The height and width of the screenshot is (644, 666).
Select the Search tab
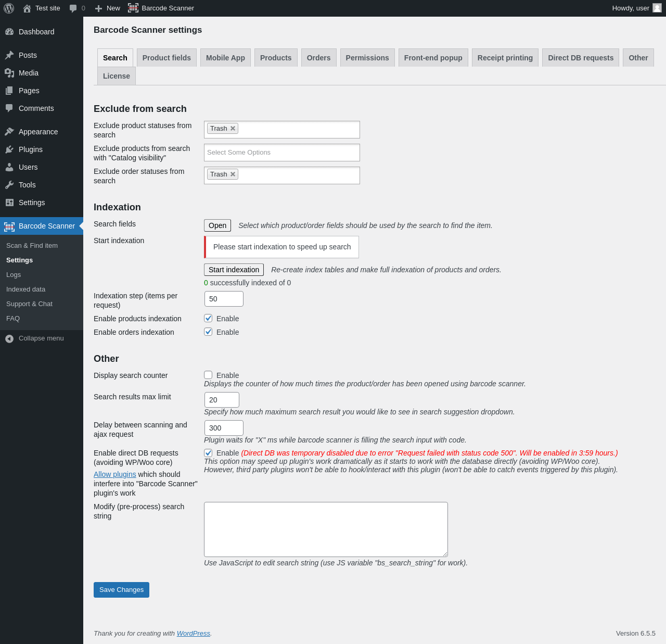coord(115,58)
